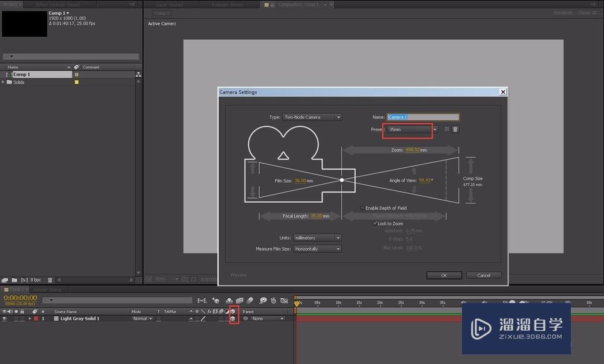Click parent pick whip for Light Gray Solid 1
Image resolution: width=604 pixels, height=364 pixels.
pos(245,319)
